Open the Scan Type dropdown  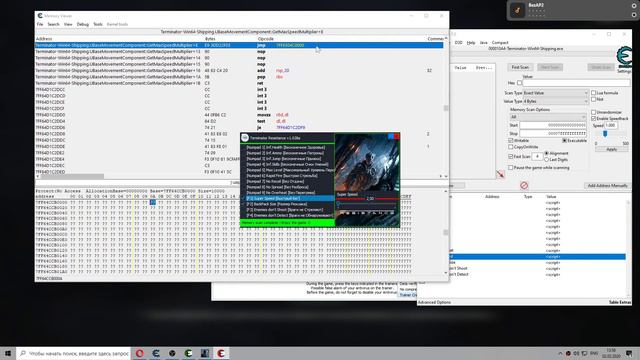pyautogui.click(x=556, y=93)
